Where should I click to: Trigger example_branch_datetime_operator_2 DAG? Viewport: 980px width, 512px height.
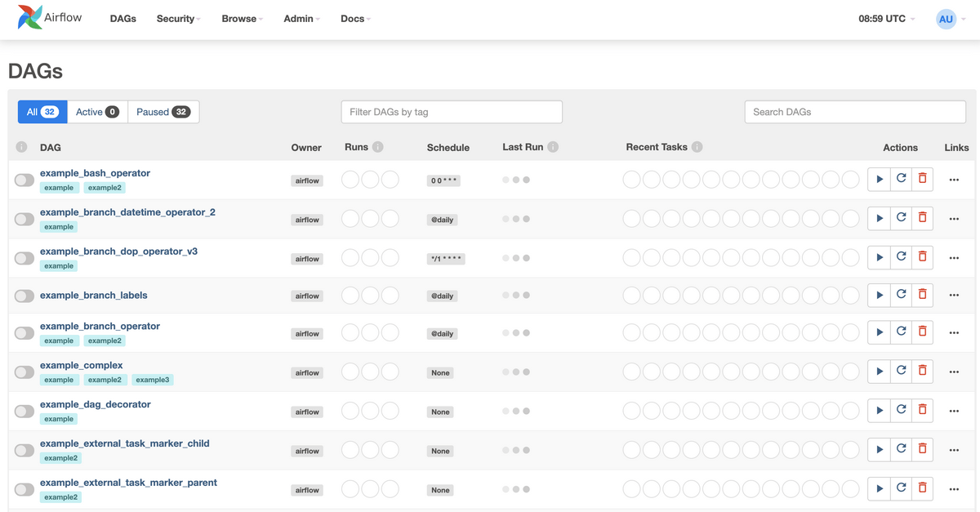(879, 218)
